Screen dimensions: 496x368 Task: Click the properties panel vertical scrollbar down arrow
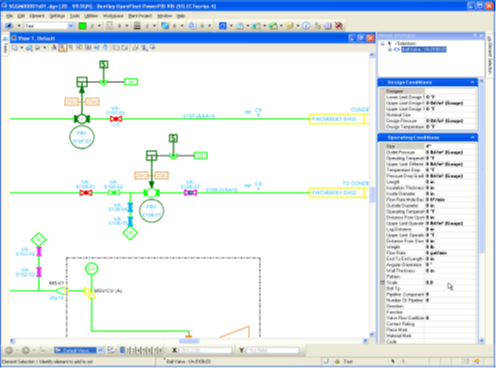481,340
